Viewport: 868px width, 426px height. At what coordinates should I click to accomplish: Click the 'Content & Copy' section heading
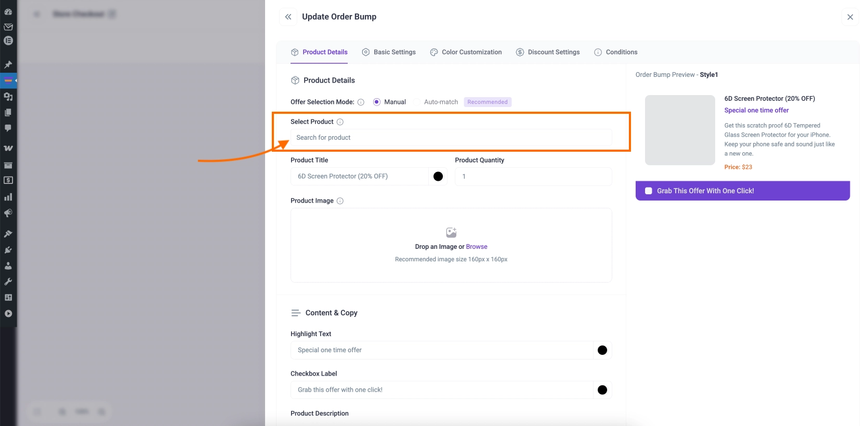331,313
